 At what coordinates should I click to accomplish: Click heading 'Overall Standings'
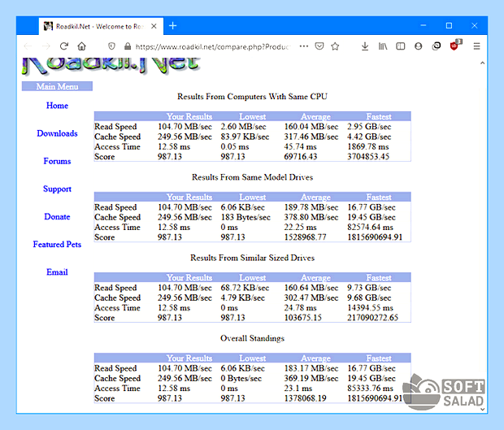[x=252, y=338]
